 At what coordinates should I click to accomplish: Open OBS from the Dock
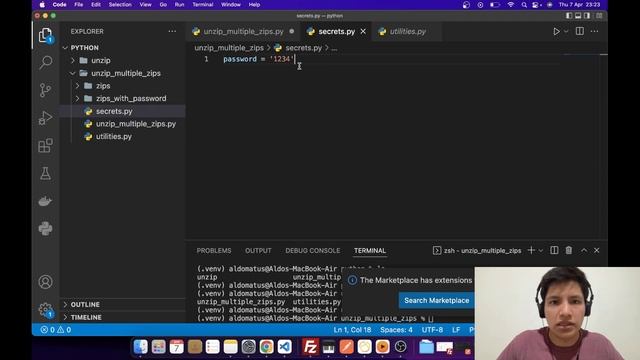pyautogui.click(x=400, y=347)
